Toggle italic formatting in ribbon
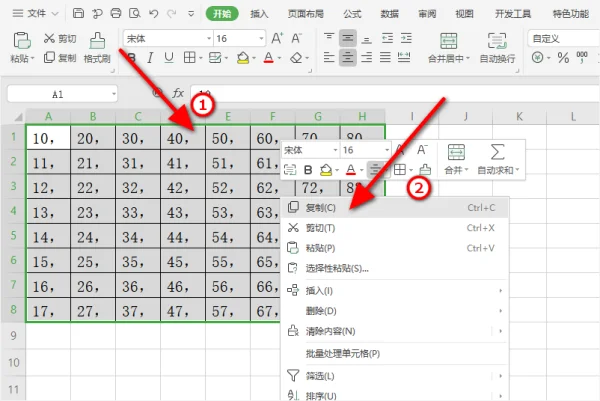600x401 pixels. pyautogui.click(x=150, y=58)
